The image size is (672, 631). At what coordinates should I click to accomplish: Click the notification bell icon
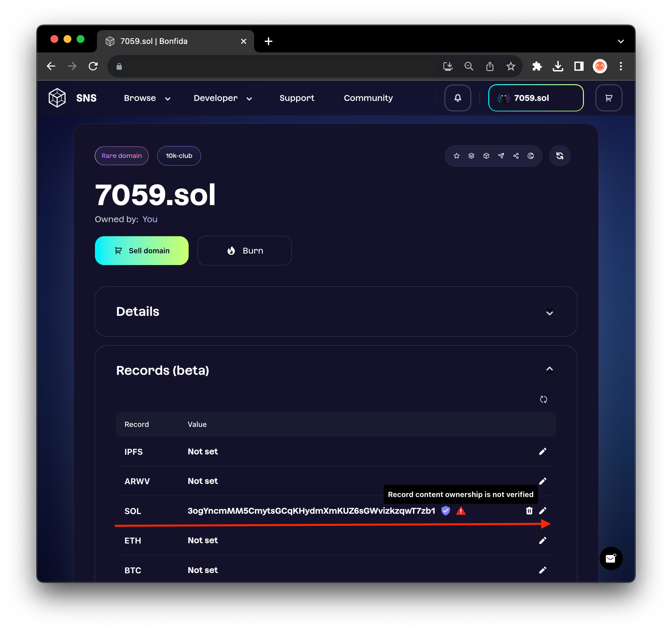pyautogui.click(x=457, y=98)
